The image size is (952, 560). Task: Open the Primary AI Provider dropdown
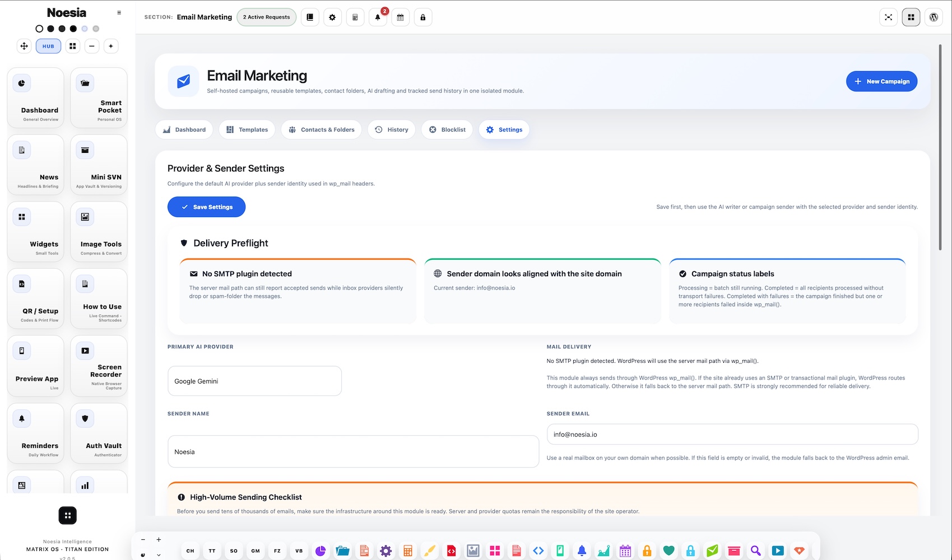tap(254, 381)
